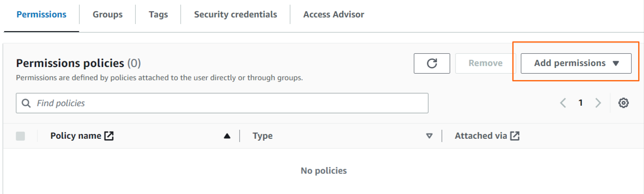Click the Attached via column header
644x194 pixels.
(x=481, y=136)
